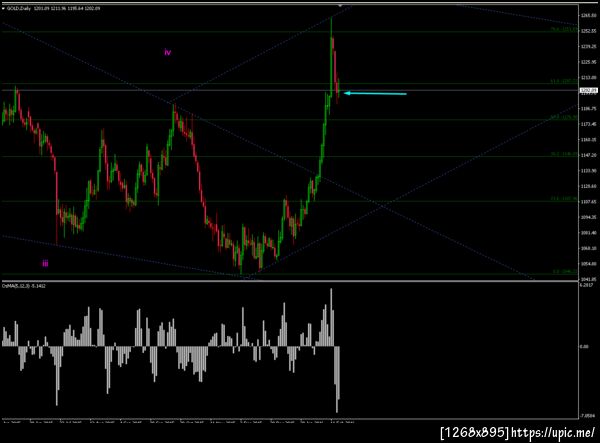Open the upic.me link
The image size is (600, 443).
pos(553,433)
